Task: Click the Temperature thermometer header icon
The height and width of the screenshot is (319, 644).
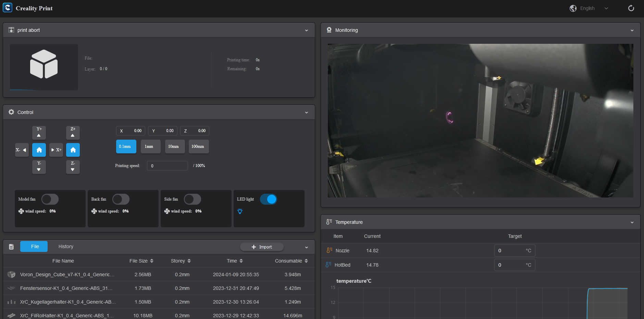Action: pyautogui.click(x=329, y=222)
